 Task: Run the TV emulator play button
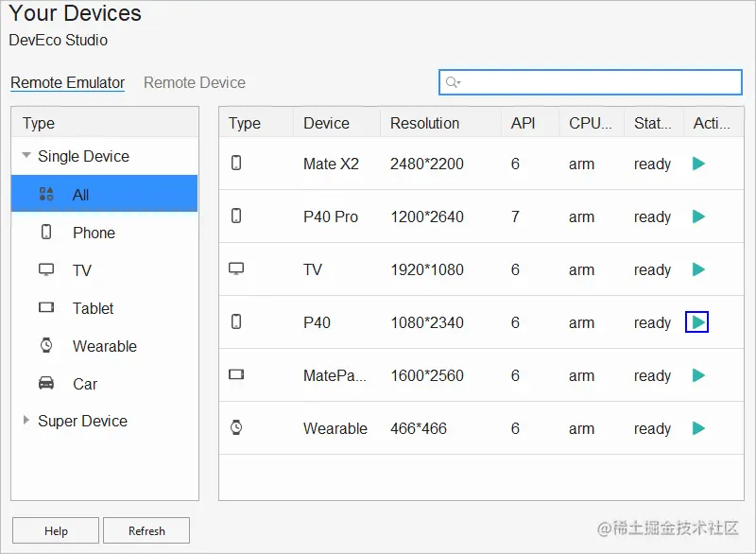pos(698,269)
